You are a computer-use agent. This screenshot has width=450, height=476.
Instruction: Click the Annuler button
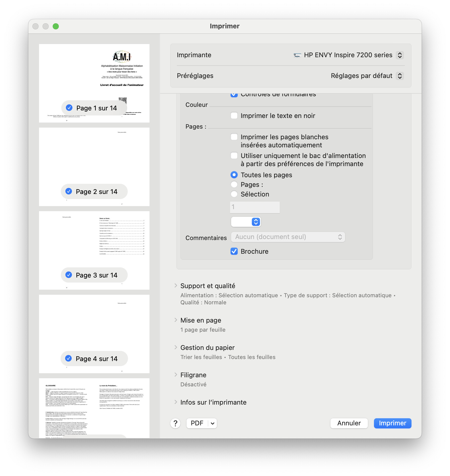click(349, 423)
